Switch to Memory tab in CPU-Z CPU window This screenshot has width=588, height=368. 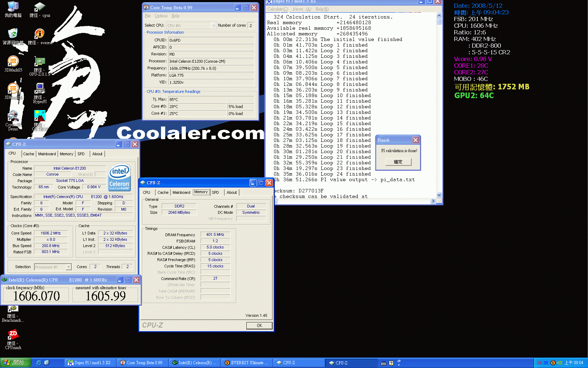pyautogui.click(x=66, y=154)
